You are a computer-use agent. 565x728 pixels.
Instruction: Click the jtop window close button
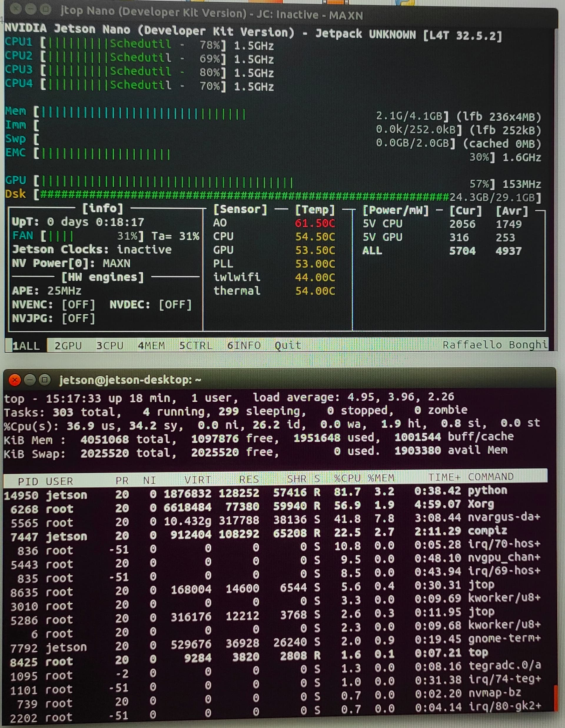(15, 10)
